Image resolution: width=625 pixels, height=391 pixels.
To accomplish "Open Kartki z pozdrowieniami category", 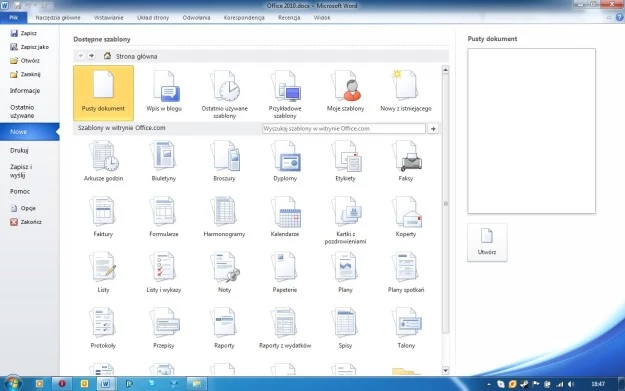I will [x=346, y=220].
